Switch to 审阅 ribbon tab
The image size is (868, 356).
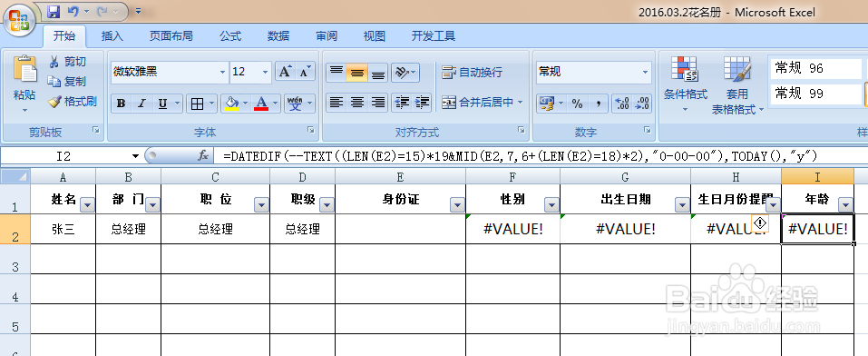(327, 36)
